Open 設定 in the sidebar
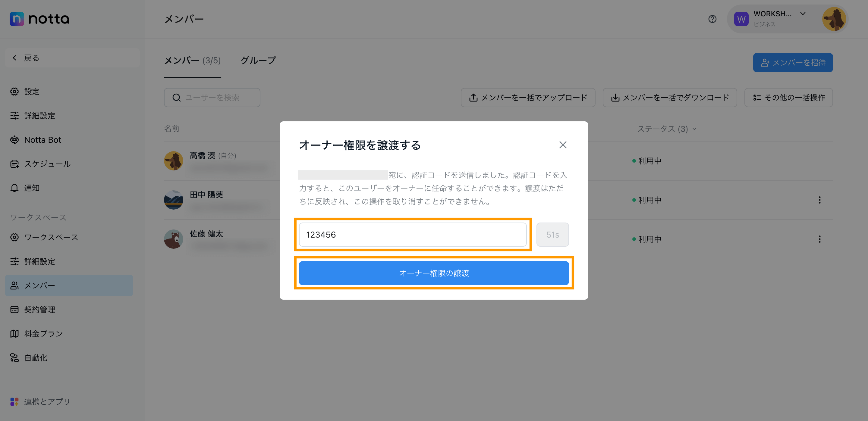 click(69, 92)
